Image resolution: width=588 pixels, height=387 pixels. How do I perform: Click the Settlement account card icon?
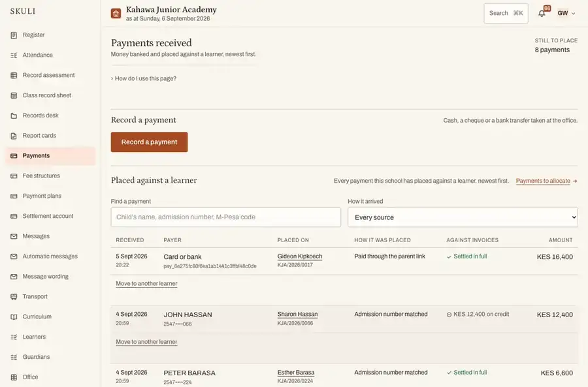pos(14,216)
